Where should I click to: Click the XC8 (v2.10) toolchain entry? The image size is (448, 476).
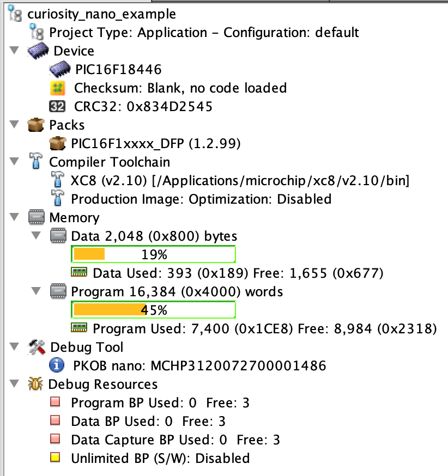coord(240,180)
